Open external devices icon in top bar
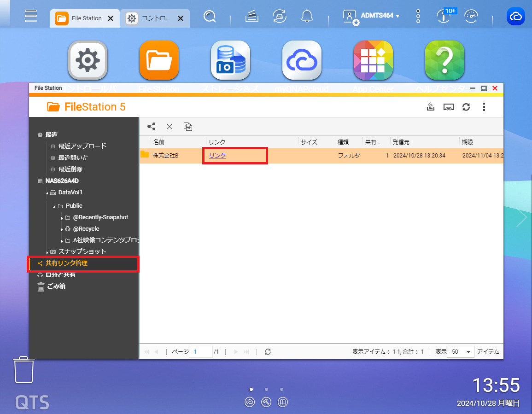 click(x=280, y=16)
